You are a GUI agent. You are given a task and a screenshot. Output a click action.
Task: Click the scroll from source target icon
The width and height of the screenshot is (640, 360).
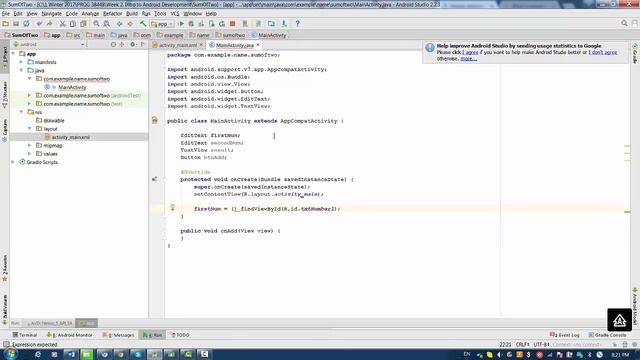(x=113, y=44)
